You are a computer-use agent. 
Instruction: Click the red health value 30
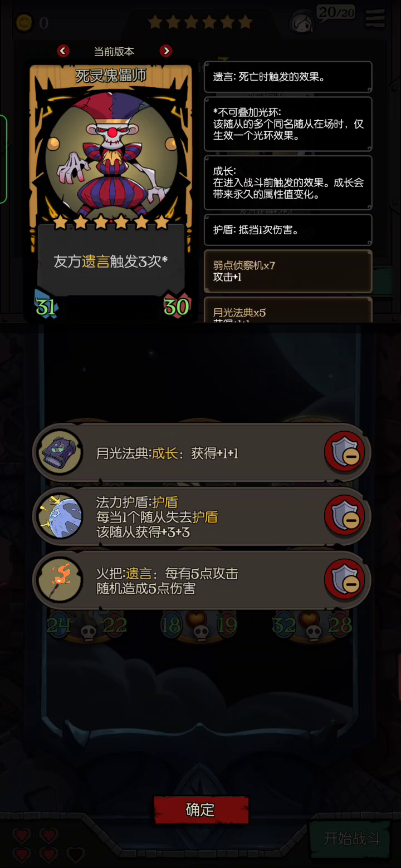click(x=177, y=307)
